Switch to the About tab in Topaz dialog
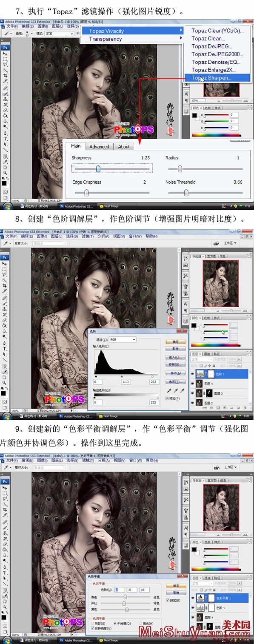This screenshot has height=644, width=254. [124, 146]
